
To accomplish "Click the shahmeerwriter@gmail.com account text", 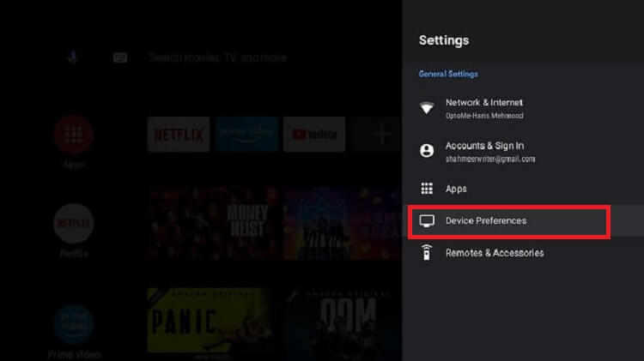I will [x=490, y=159].
